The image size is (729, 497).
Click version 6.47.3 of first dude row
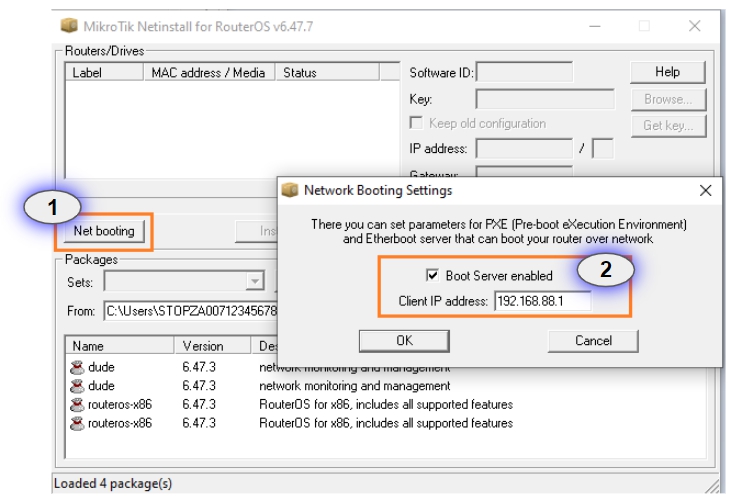click(199, 367)
